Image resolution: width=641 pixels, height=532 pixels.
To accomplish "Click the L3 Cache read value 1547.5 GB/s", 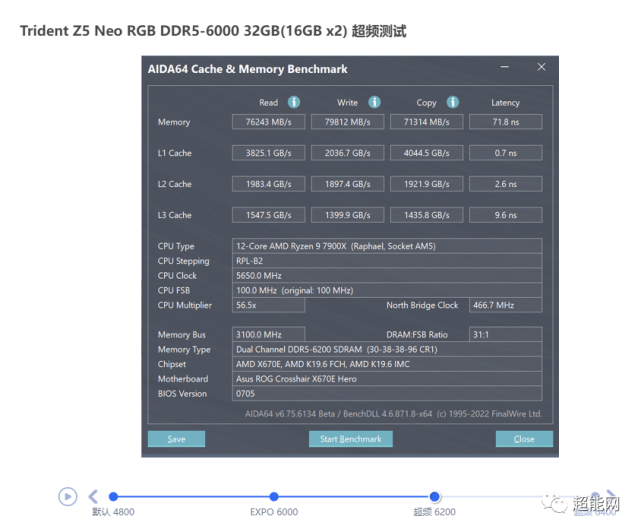I will [x=268, y=215].
